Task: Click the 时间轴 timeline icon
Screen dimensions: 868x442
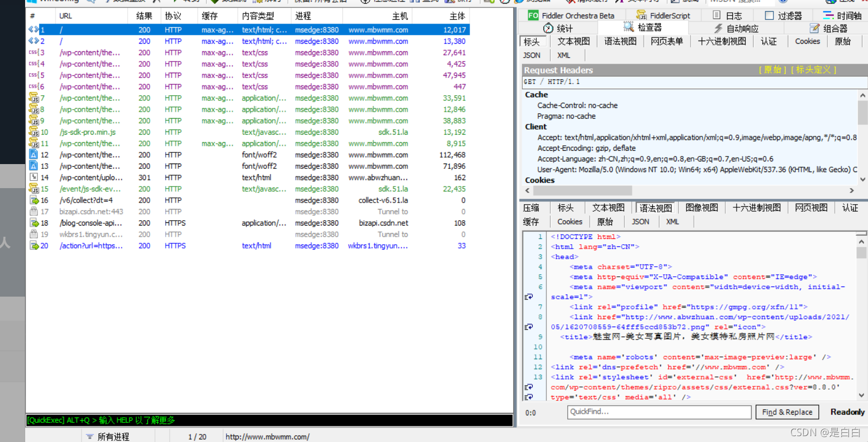Action: (x=828, y=15)
